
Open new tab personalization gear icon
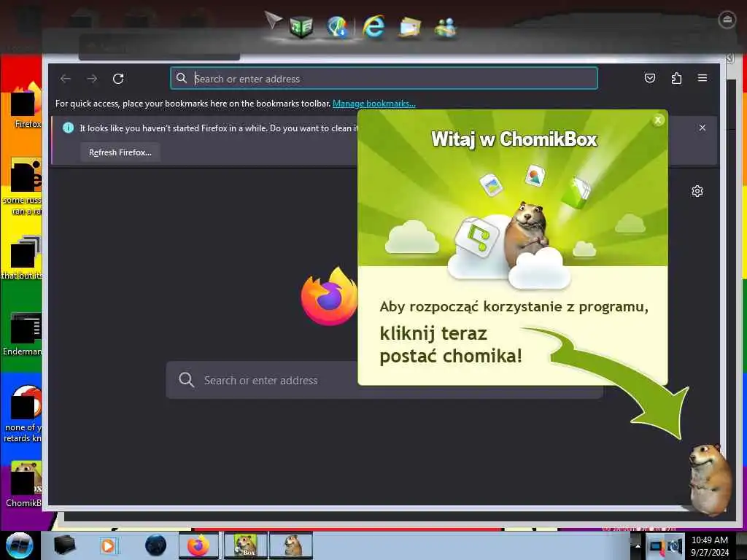(x=697, y=192)
